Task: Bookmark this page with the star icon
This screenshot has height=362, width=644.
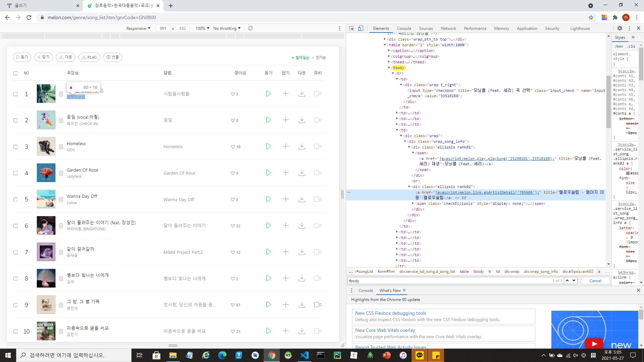Action: [x=591, y=17]
